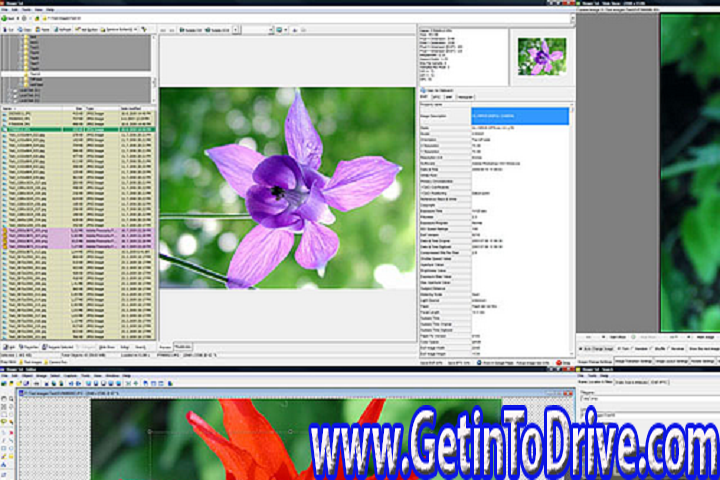The height and width of the screenshot is (480, 720).
Task: Switch to the Thumbnails tab
Action: (x=183, y=347)
